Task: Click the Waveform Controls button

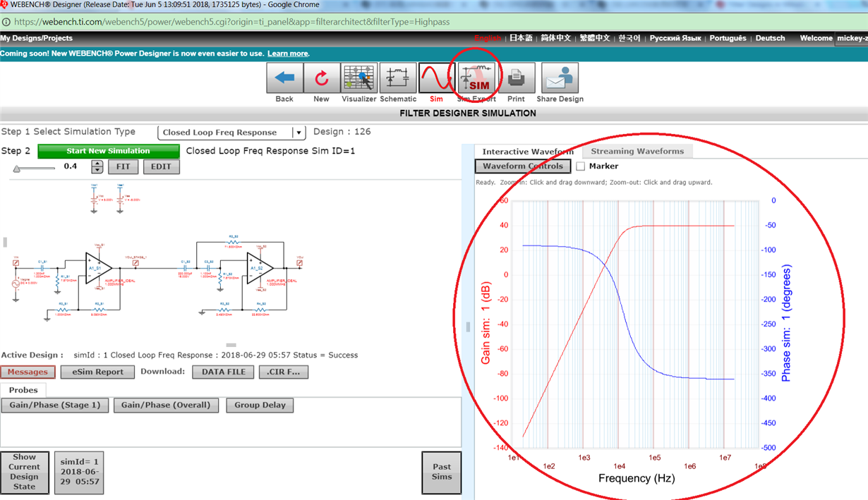Action: tap(523, 166)
